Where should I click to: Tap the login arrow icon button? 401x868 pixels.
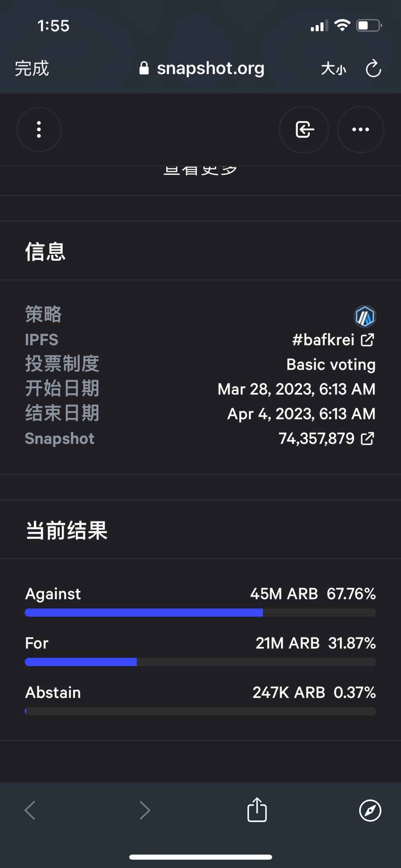(304, 130)
